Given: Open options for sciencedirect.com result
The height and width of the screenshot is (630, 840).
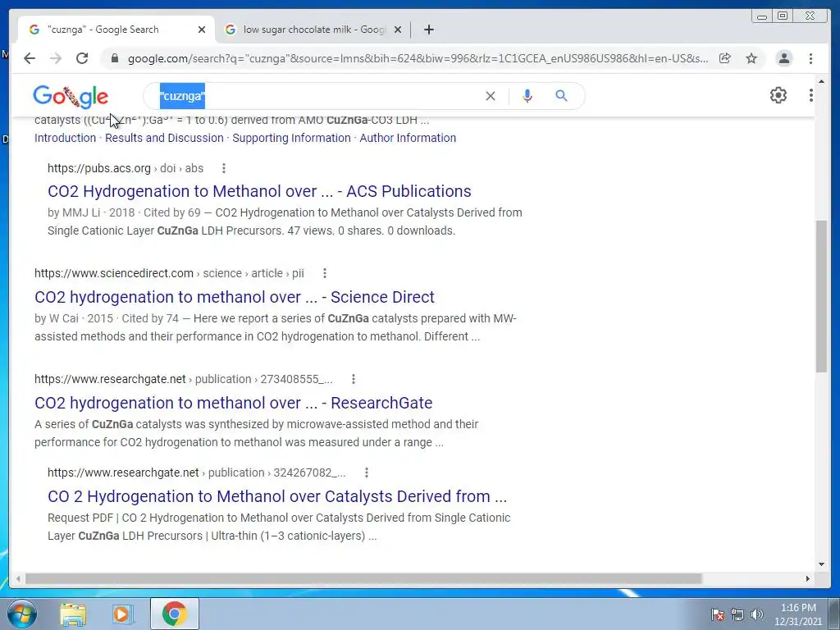Looking at the screenshot, I should point(324,273).
